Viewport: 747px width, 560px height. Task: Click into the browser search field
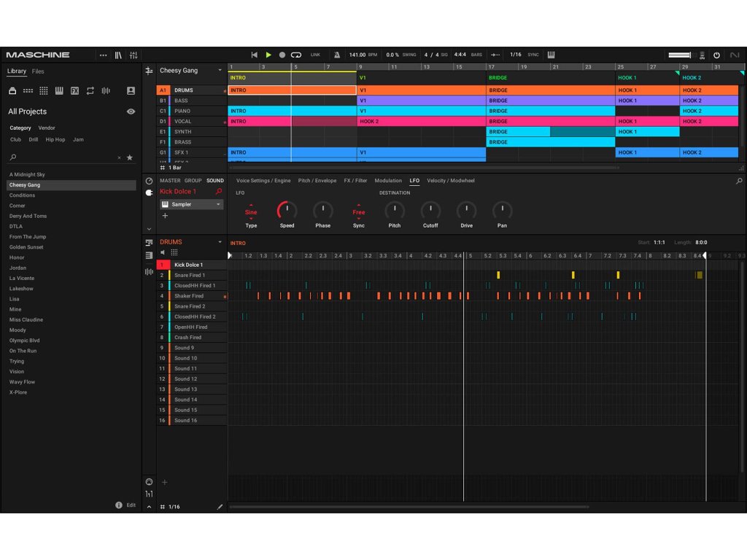click(66, 157)
